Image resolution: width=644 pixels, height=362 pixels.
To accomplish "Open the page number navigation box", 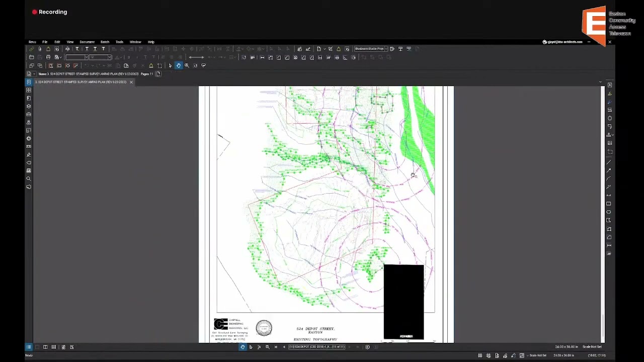I will 317,347.
